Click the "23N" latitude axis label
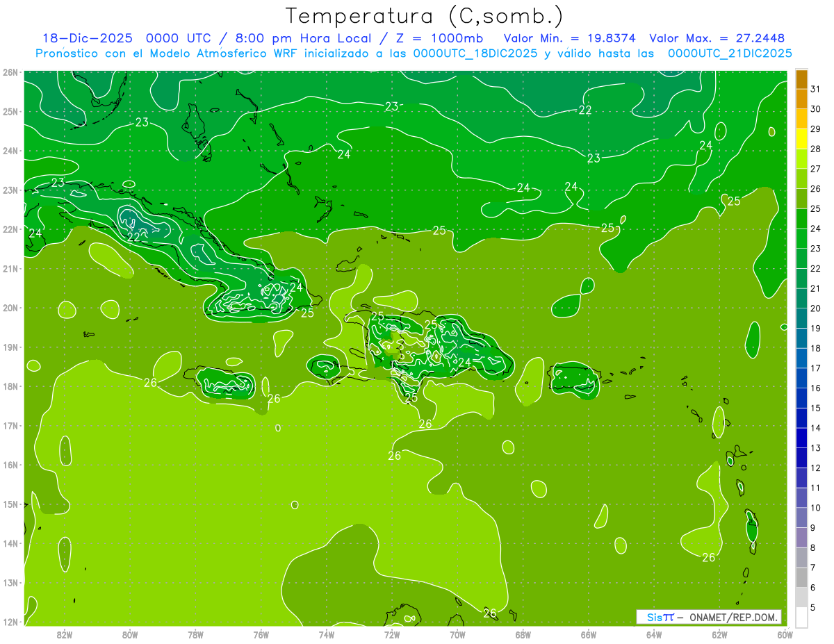Viewport: 834px width, 644px height. point(10,190)
